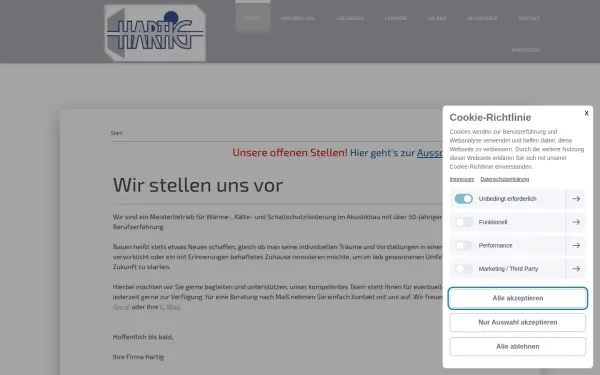Open Impressum in the header navigation

(525, 50)
